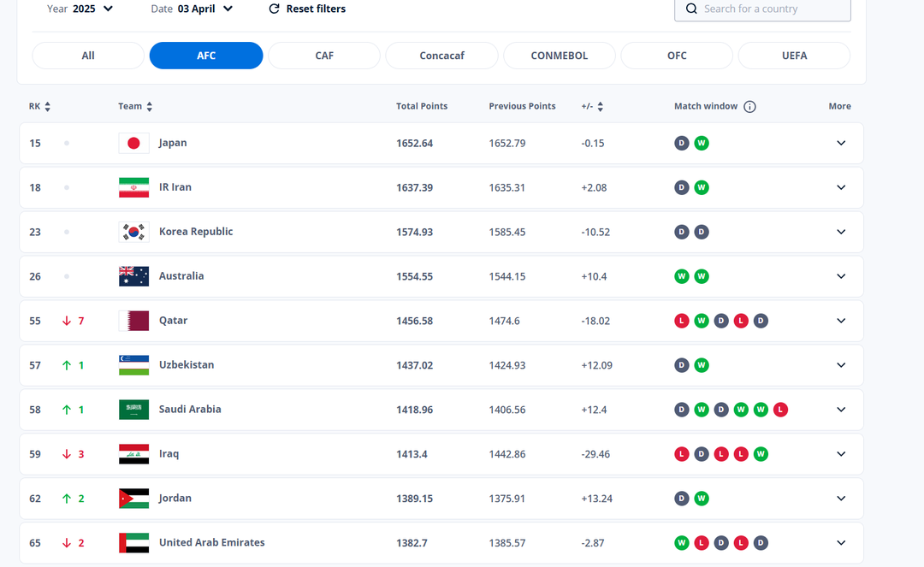Expand the United Arab Emirates row
Screen dimensions: 924x567
point(841,543)
